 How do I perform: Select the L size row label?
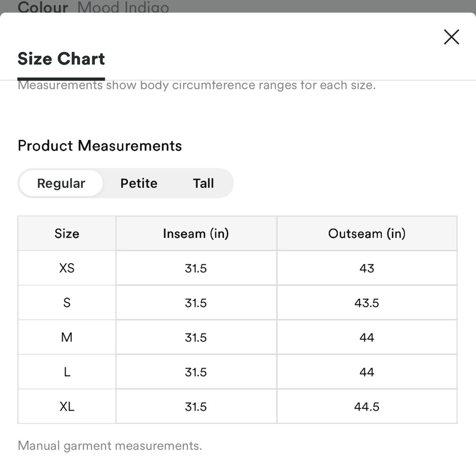click(67, 372)
